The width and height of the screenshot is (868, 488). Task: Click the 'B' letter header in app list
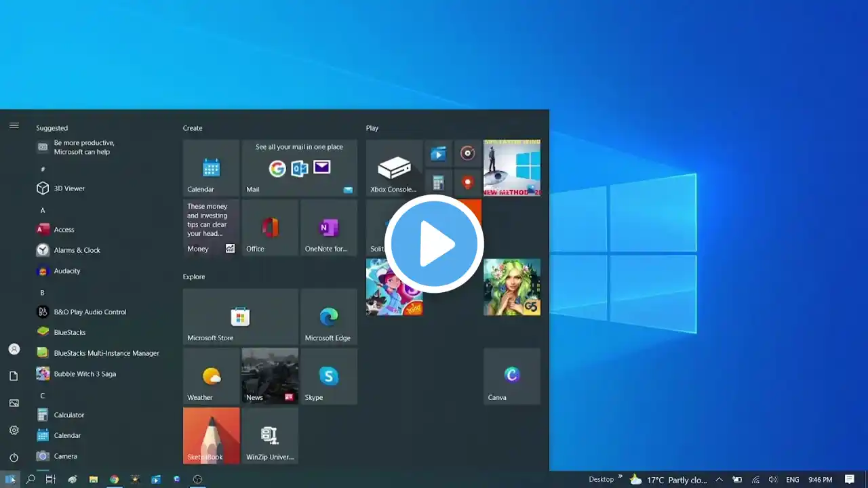click(x=42, y=293)
